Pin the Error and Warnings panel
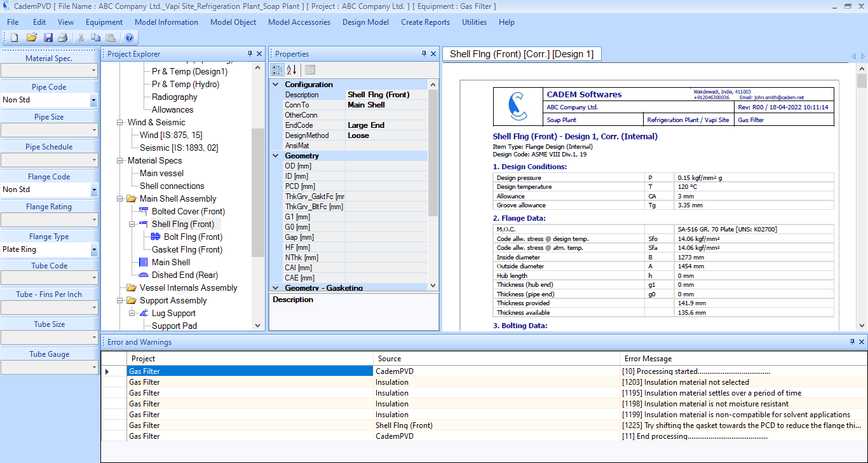Viewport: 868px width, 463px height. pos(853,342)
